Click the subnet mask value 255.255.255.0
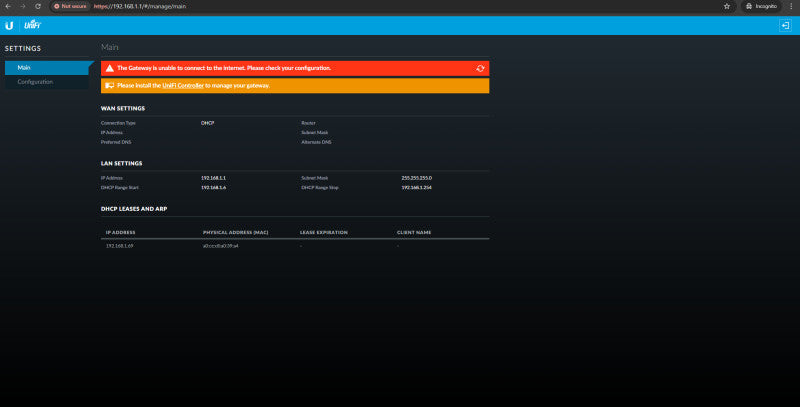 coord(416,178)
